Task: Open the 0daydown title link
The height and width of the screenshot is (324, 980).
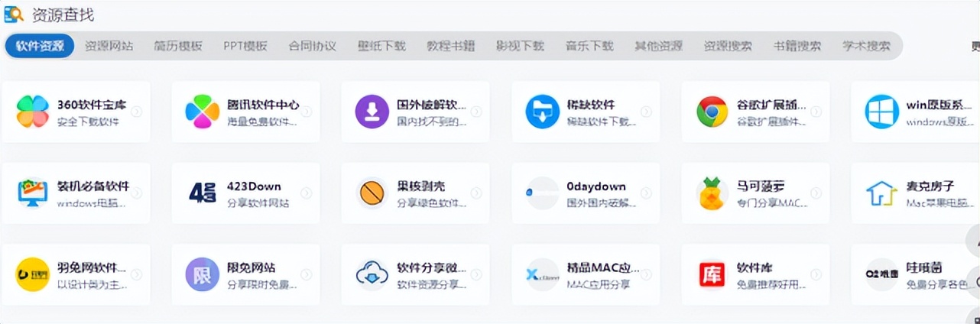Action: (596, 186)
